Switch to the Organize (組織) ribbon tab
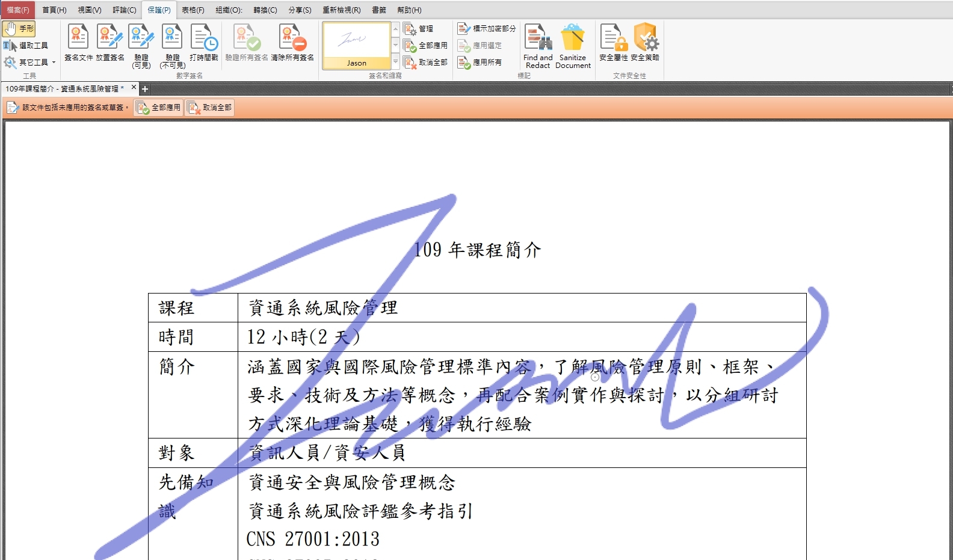The width and height of the screenshot is (953, 560). pos(229,10)
